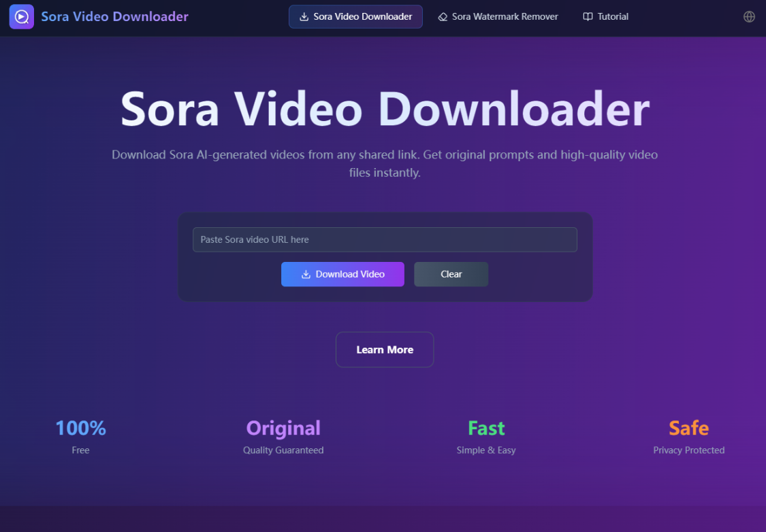766x532 pixels.
Task: Select the Sora Video Downloader nav tab
Action: (x=355, y=16)
